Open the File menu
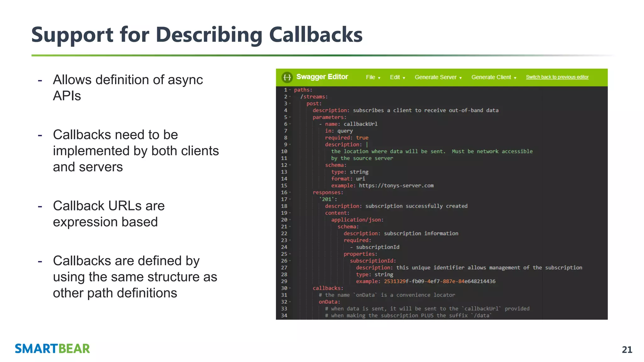This screenshot has height=362, width=644. [373, 77]
